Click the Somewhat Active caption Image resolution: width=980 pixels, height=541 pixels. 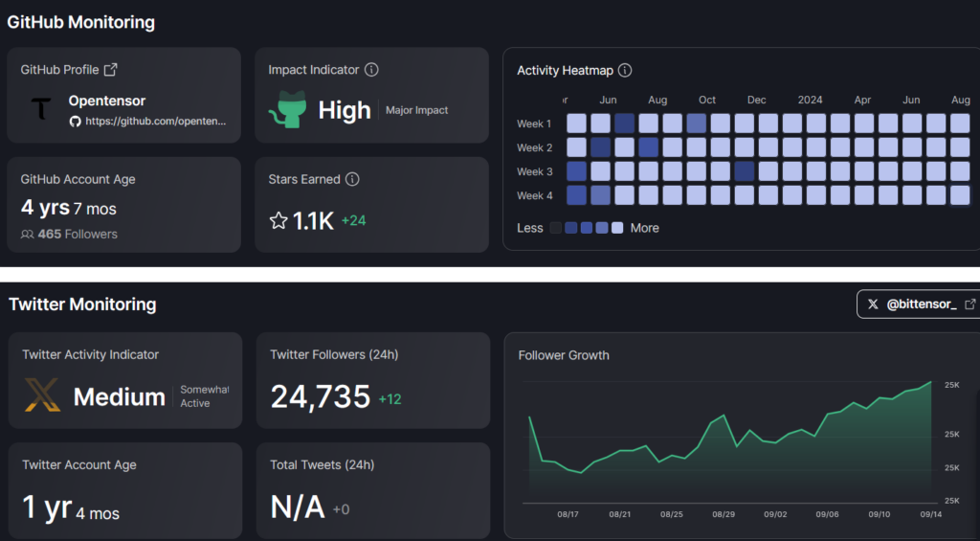[x=205, y=396]
